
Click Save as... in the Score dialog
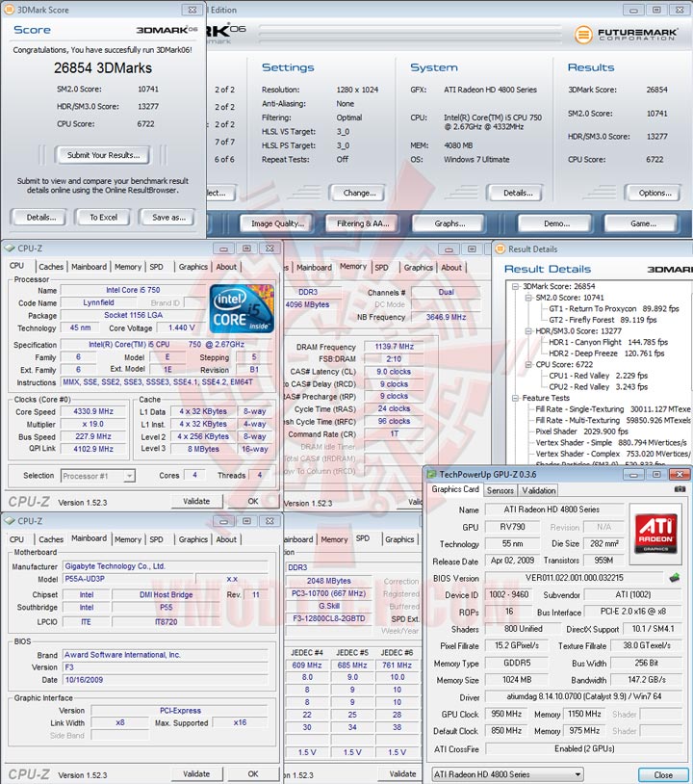point(168,217)
